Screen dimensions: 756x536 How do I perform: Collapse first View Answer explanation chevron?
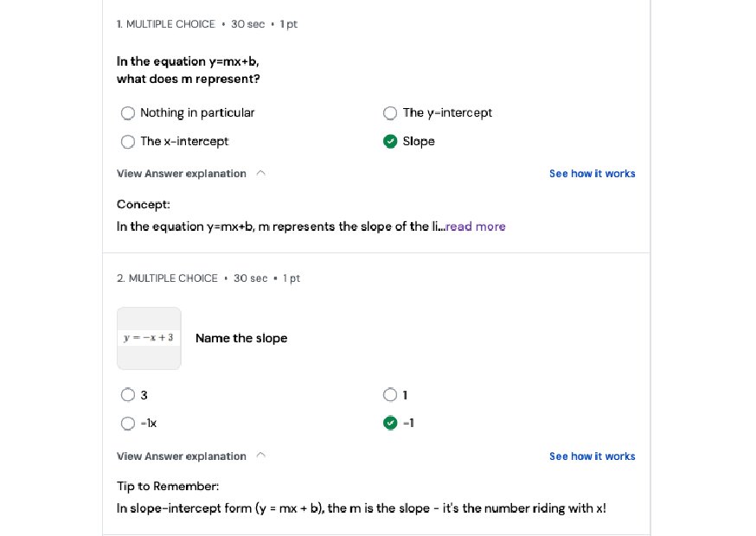pos(261,174)
